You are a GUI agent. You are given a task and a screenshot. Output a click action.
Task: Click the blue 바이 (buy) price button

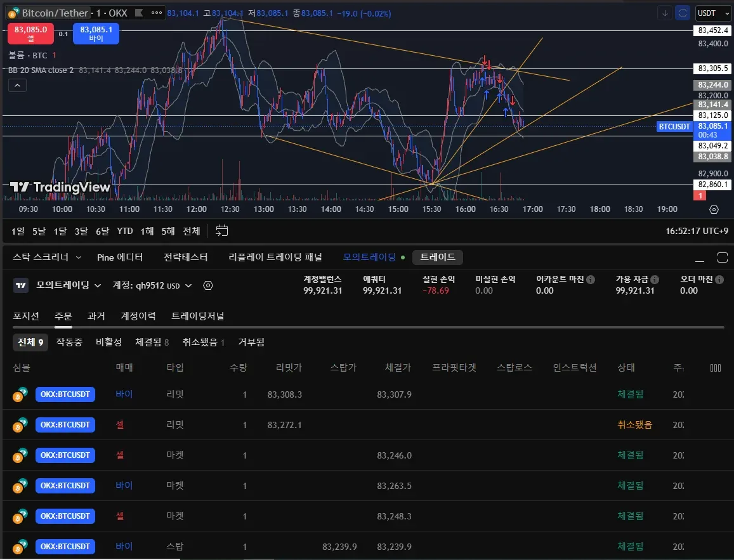(x=96, y=34)
